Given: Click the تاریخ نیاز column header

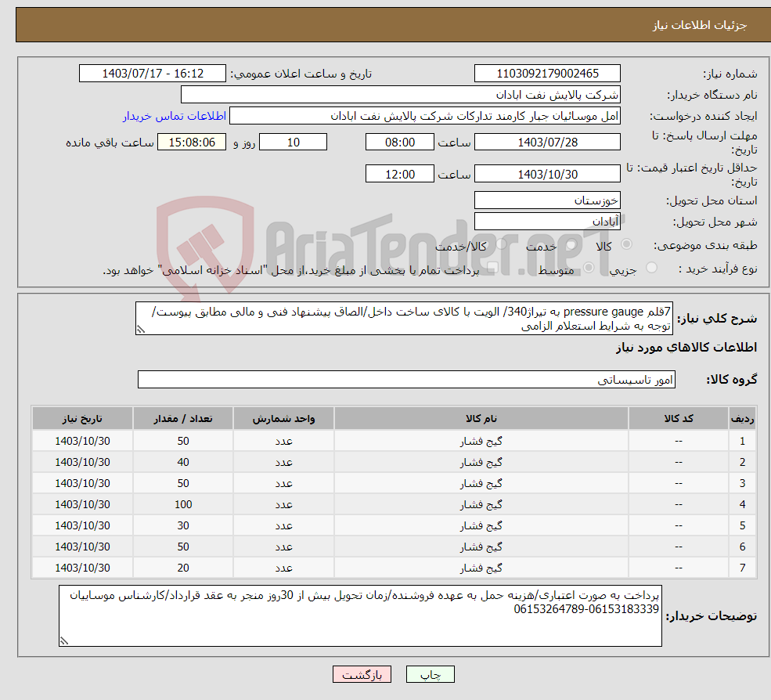Looking at the screenshot, I should 82,419.
